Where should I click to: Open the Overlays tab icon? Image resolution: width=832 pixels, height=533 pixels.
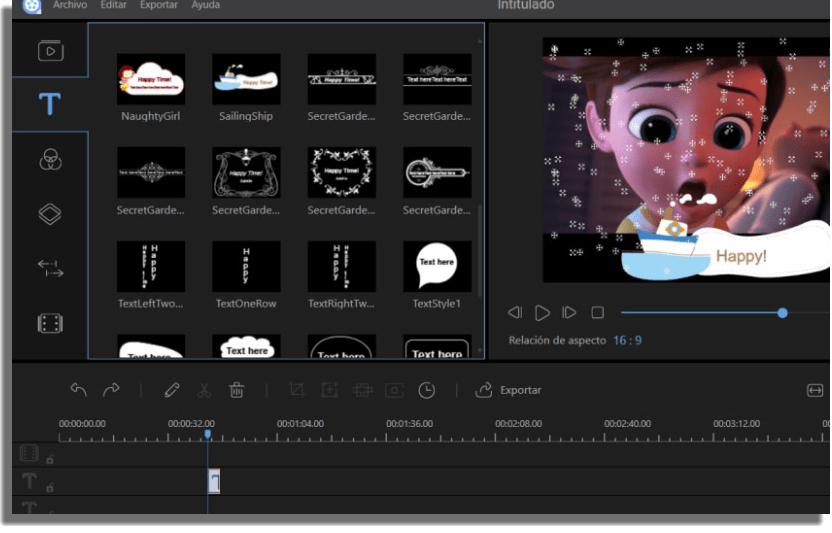[x=50, y=214]
